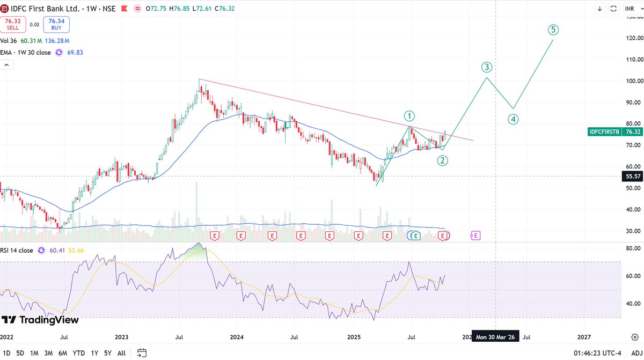Click the purple upcoming earnings E marker

click(475, 235)
